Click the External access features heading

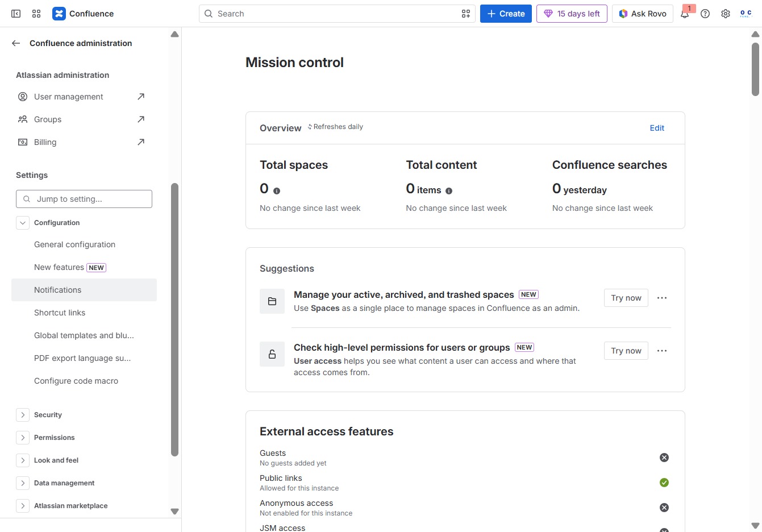coord(327,431)
